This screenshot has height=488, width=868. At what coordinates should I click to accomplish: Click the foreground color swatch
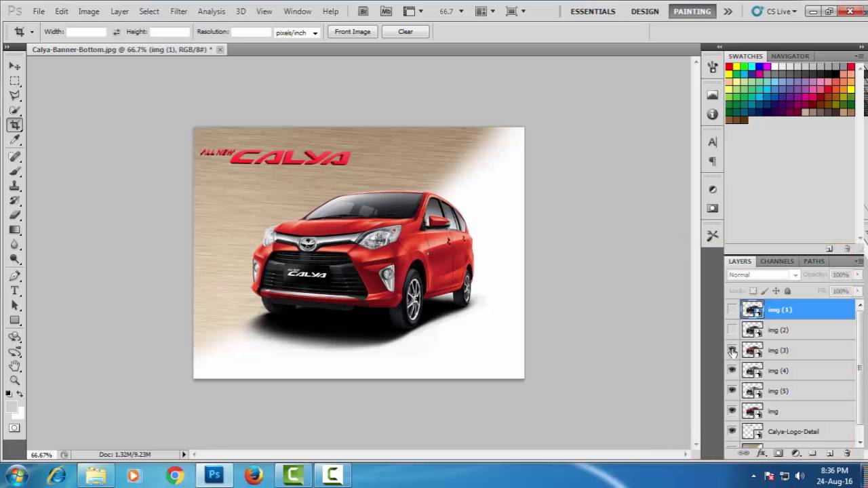[12, 407]
